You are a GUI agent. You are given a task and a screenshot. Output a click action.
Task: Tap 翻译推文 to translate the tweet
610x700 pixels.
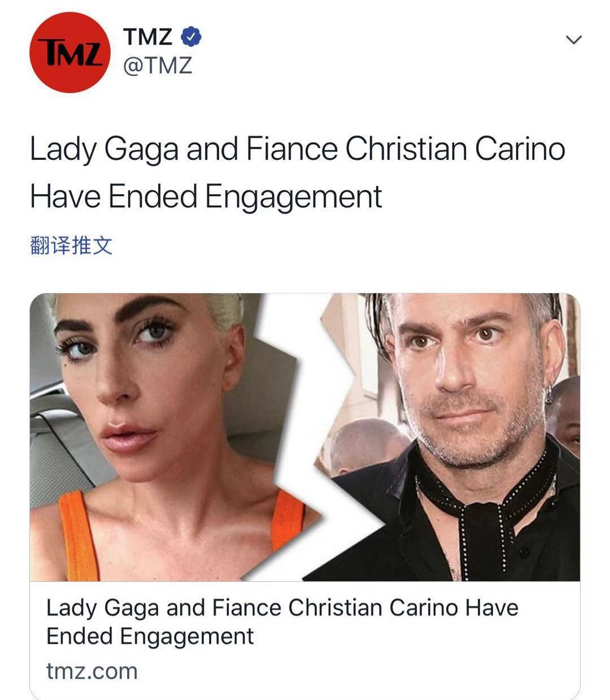71,246
